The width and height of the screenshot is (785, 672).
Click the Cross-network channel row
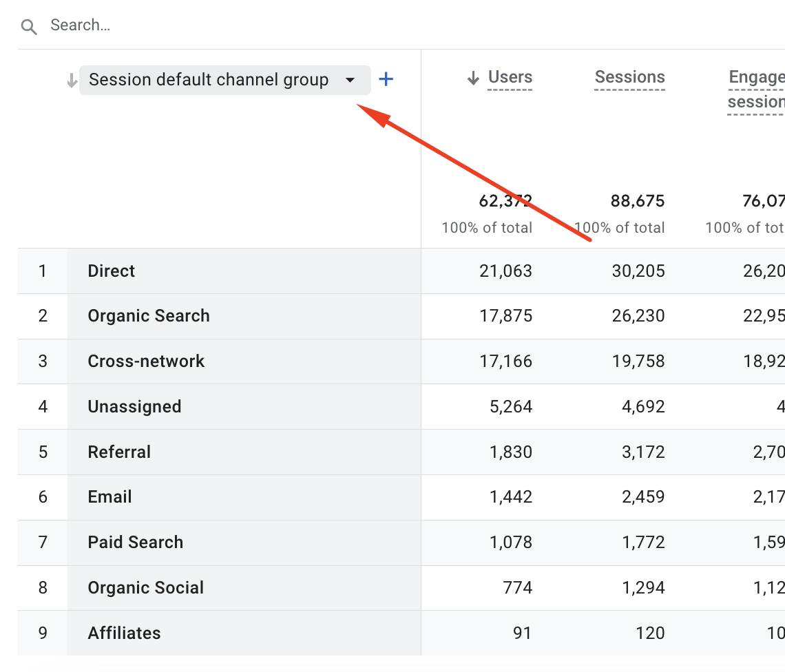(146, 361)
